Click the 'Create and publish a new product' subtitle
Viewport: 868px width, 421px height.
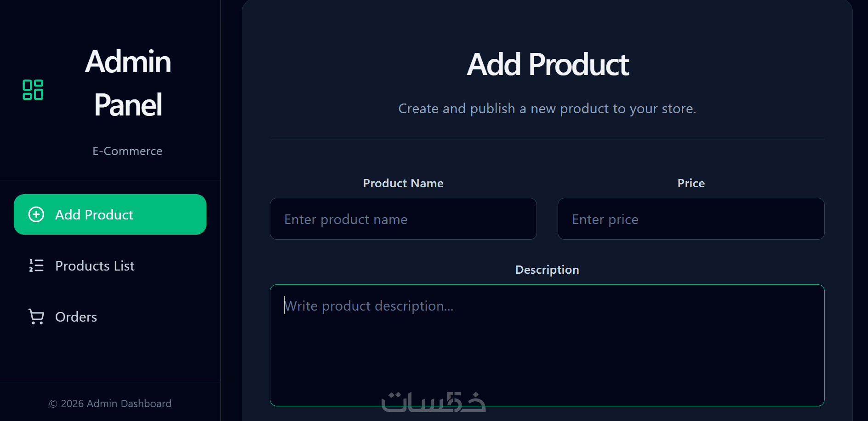[547, 109]
